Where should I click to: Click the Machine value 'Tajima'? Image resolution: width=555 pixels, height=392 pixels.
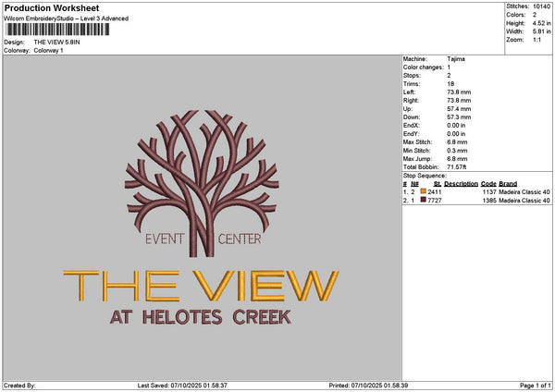tap(456, 59)
